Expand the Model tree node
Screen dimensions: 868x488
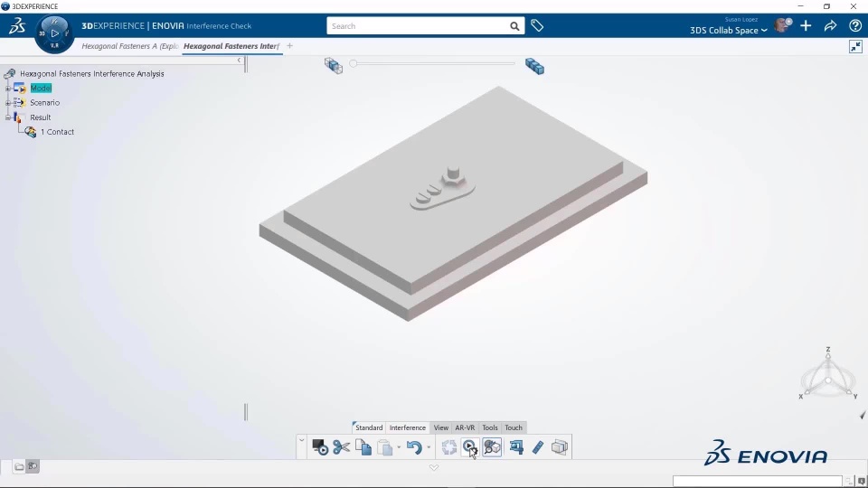pyautogui.click(x=8, y=88)
